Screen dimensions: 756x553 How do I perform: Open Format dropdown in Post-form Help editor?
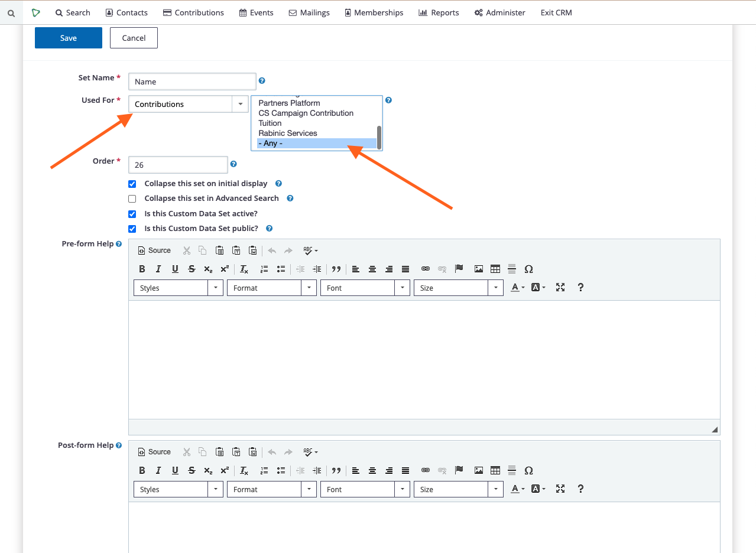coord(272,489)
